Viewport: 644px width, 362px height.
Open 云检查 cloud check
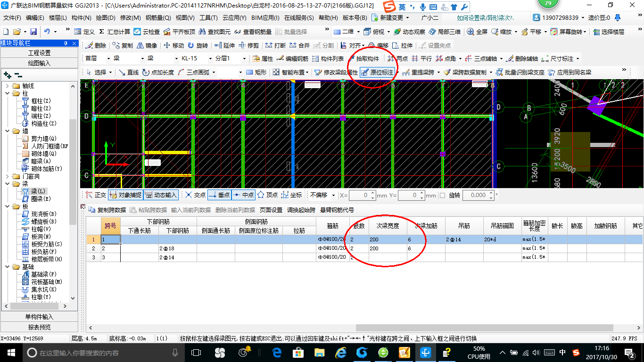[x=147, y=32]
